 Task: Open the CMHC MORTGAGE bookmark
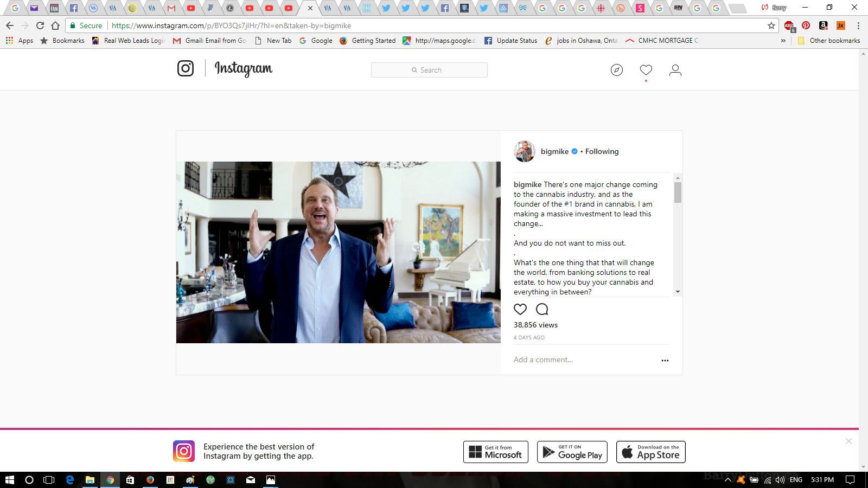click(662, 41)
